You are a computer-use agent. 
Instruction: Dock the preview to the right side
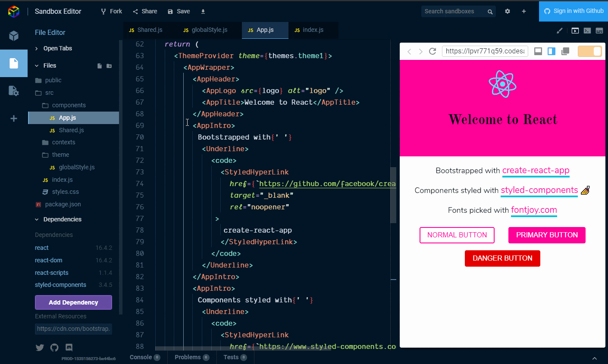(552, 51)
